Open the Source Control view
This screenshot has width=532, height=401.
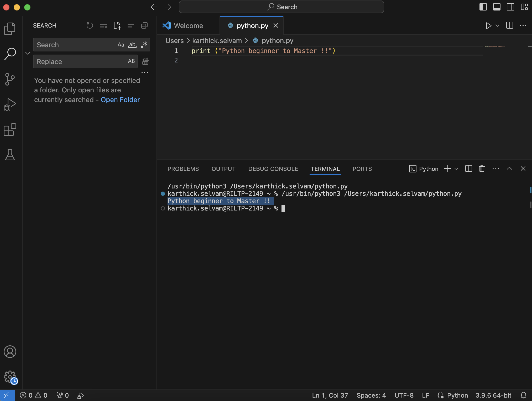[x=10, y=79]
